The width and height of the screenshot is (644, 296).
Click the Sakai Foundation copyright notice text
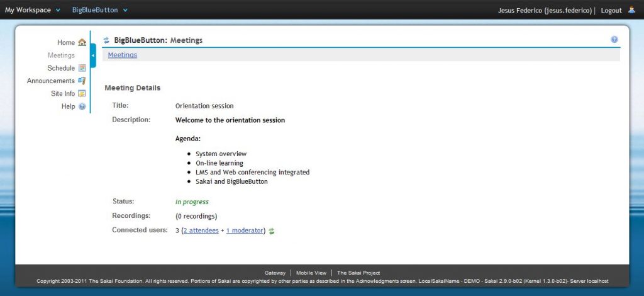click(x=323, y=281)
